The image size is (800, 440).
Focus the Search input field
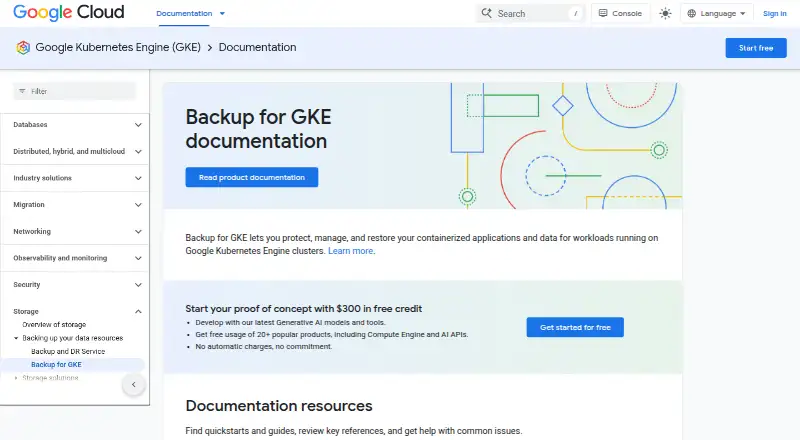(x=530, y=14)
